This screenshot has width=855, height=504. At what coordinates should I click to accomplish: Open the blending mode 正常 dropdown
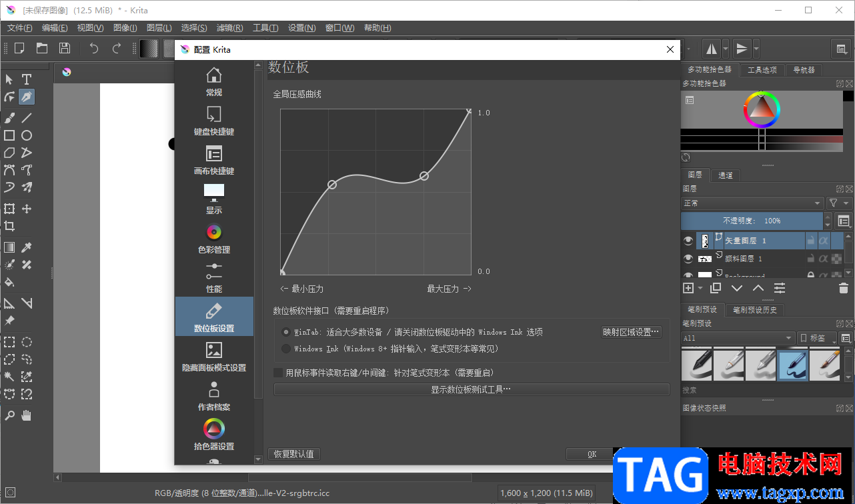pyautogui.click(x=752, y=203)
